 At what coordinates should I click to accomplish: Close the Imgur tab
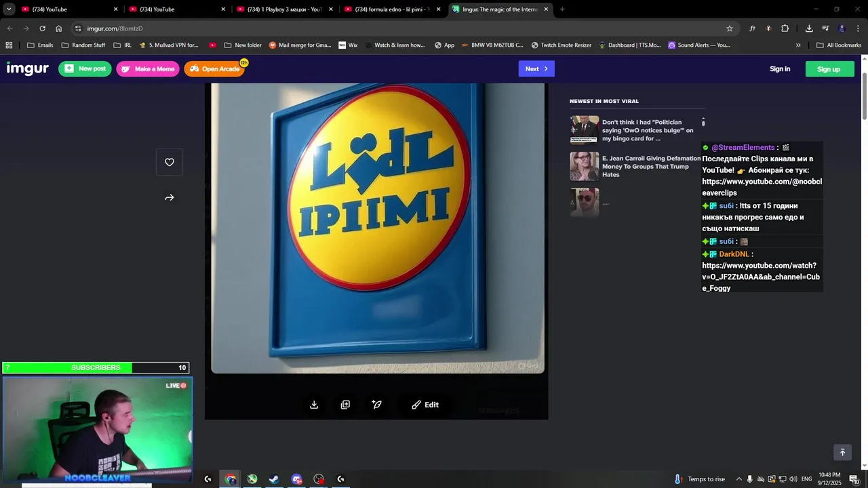[546, 9]
